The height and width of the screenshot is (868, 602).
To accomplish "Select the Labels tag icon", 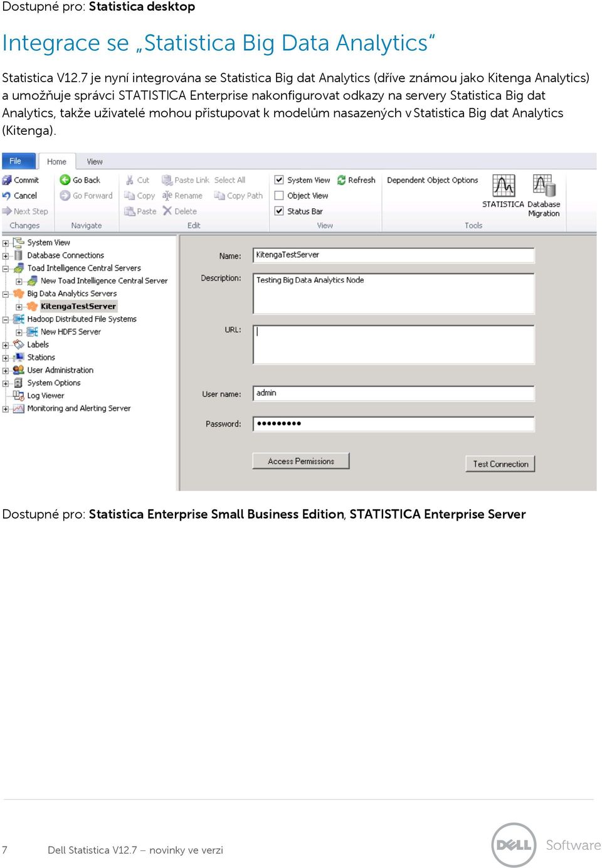I will [19, 344].
